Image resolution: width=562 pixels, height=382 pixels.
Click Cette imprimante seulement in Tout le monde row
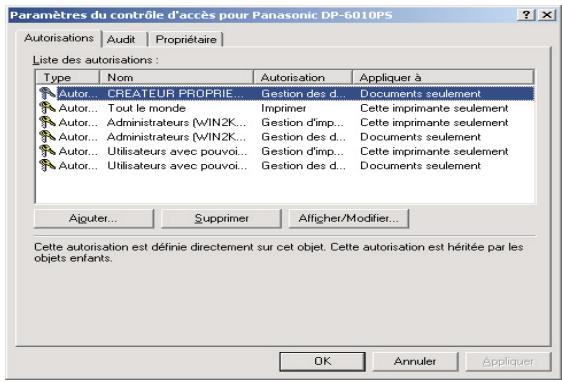pyautogui.click(x=434, y=108)
